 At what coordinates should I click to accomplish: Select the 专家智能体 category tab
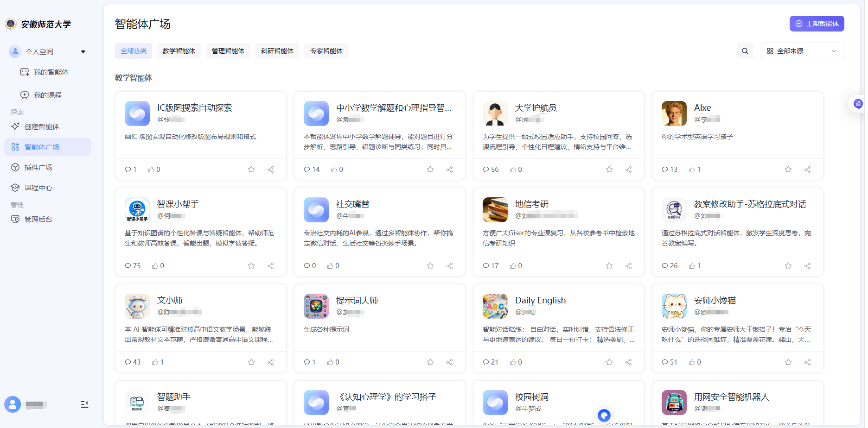point(326,51)
